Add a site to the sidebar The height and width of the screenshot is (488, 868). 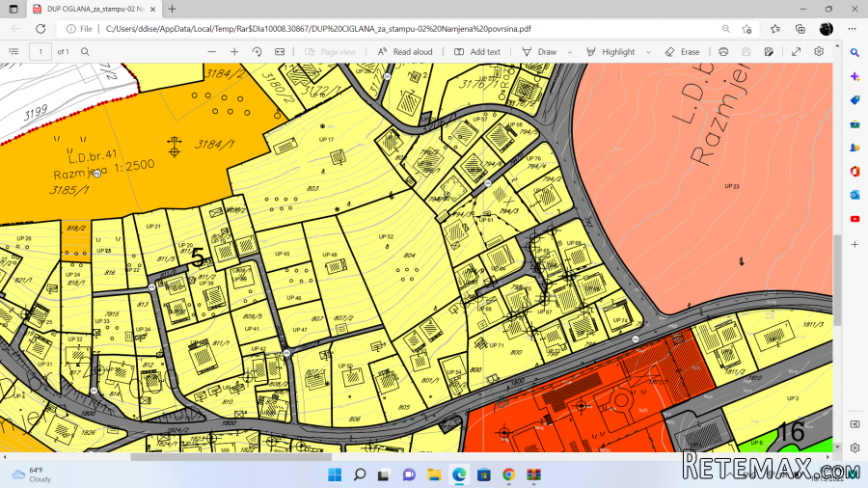click(855, 244)
